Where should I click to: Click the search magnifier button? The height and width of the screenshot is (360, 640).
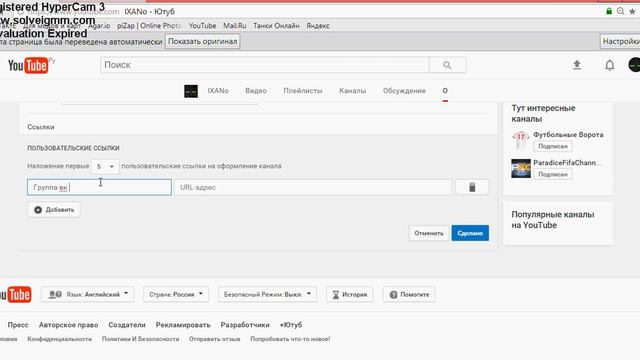[x=447, y=65]
